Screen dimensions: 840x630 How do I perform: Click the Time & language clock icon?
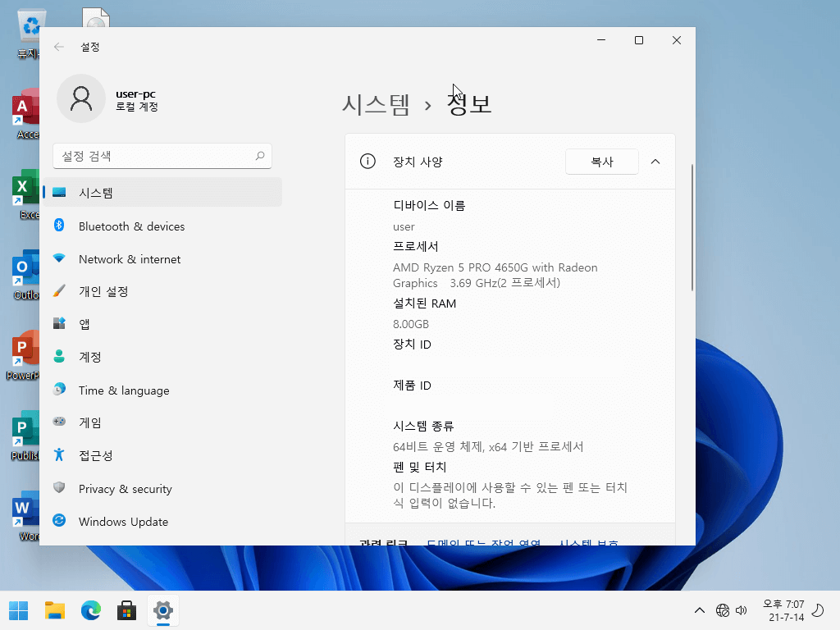point(59,390)
